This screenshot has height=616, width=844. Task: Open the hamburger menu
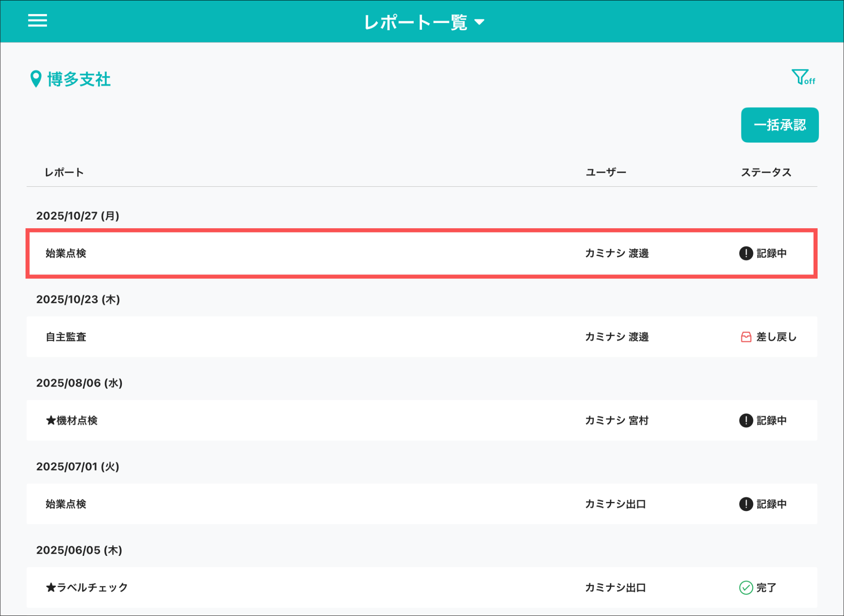point(38,21)
